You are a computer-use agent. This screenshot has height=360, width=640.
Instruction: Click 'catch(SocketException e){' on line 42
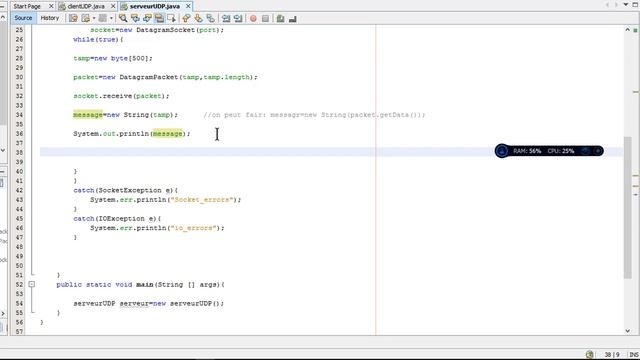[x=125, y=190]
